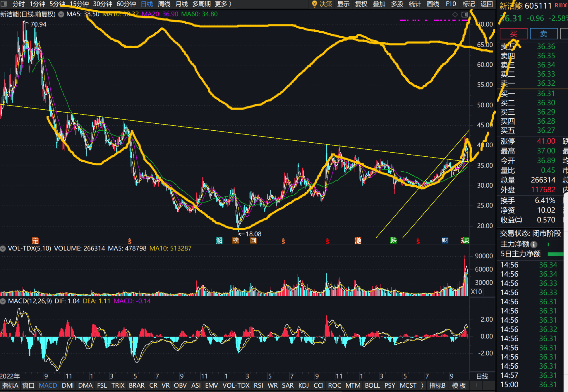Click the 主力净额 info icon
Screen dimensions: 568x392
click(x=534, y=244)
